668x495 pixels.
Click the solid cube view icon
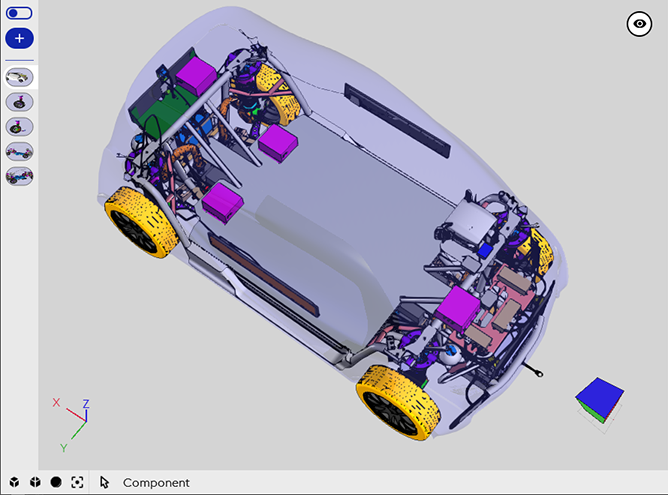point(14,482)
